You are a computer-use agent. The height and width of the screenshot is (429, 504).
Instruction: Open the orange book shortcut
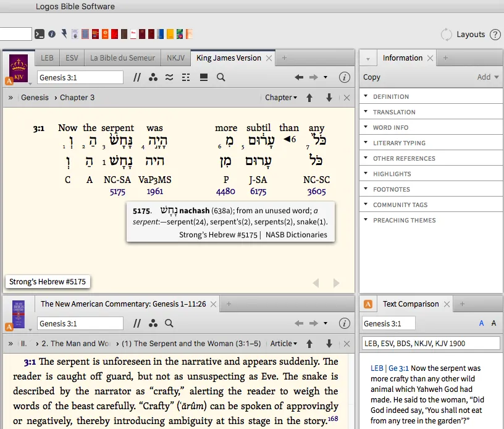click(105, 34)
